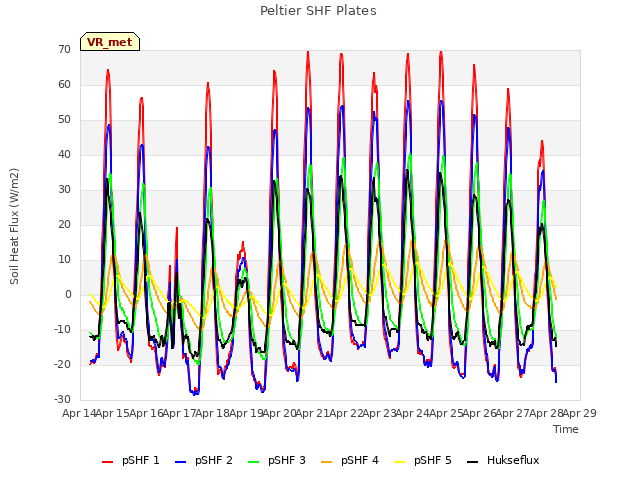Toggle the pSHF 4 legend entry
This screenshot has width=640, height=480.
point(350,460)
